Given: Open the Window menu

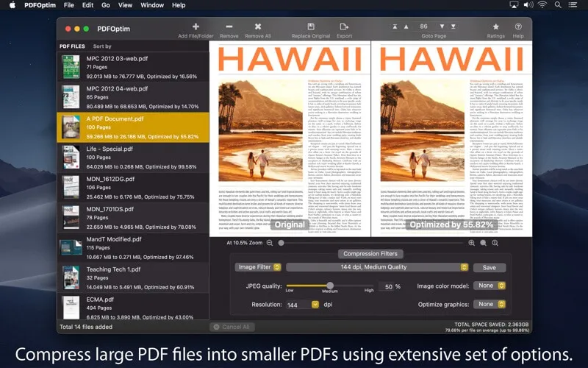Looking at the screenshot, I should [152, 5].
